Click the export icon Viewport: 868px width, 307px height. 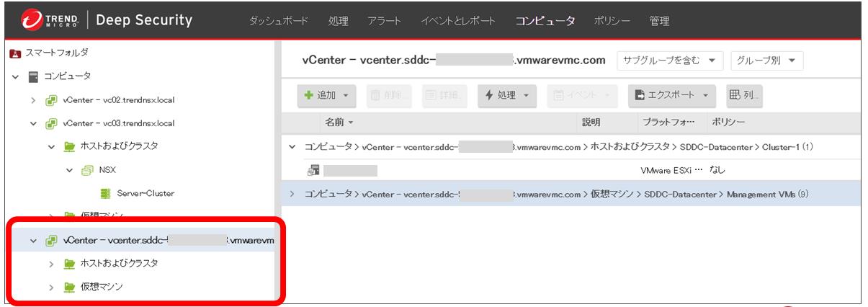click(x=640, y=95)
